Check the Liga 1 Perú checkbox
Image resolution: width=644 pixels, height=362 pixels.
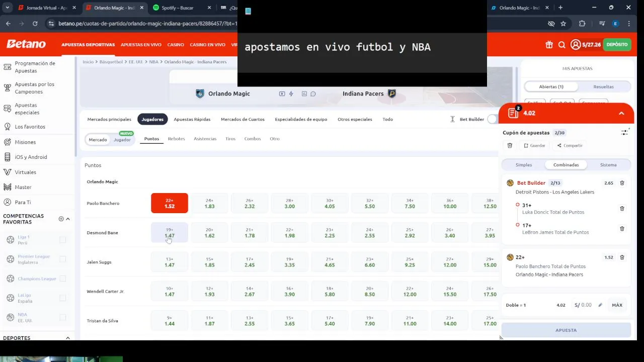pyautogui.click(x=63, y=240)
